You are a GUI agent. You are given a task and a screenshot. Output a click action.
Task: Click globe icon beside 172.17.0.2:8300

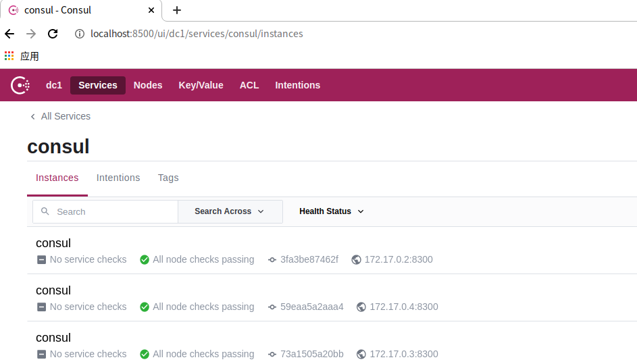point(356,259)
